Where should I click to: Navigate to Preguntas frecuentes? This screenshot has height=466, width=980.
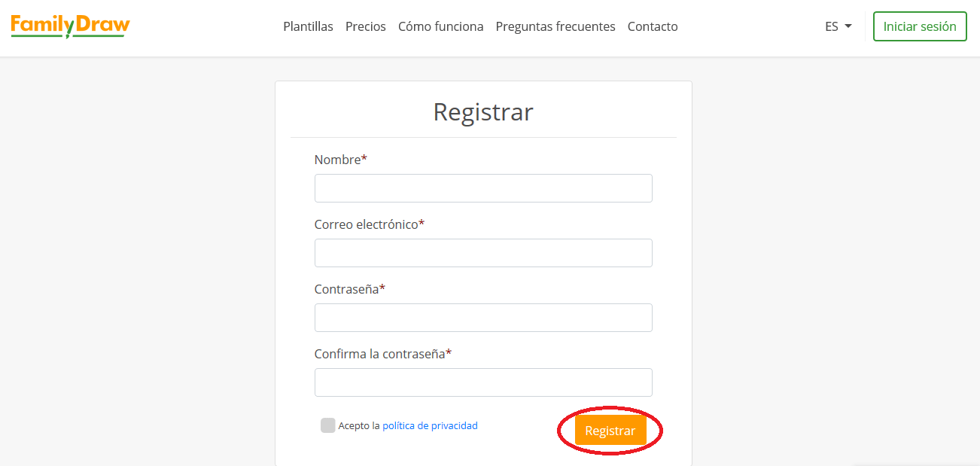point(555,26)
